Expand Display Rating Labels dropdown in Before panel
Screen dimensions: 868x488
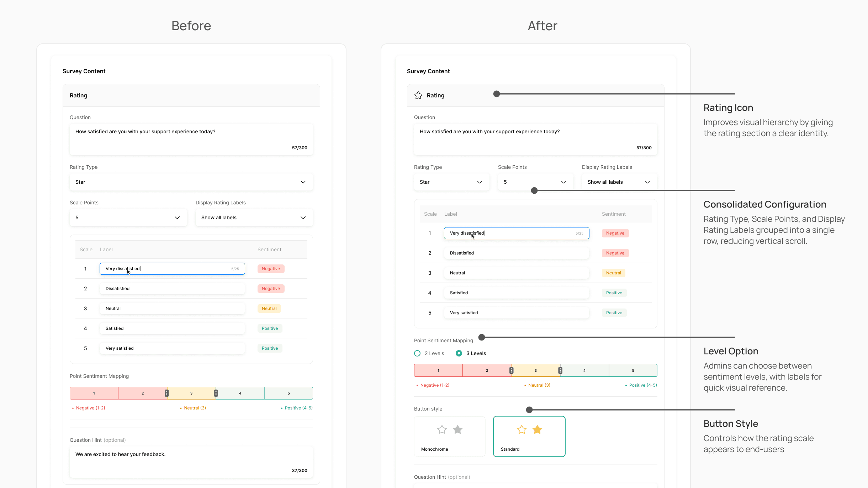[x=254, y=218]
